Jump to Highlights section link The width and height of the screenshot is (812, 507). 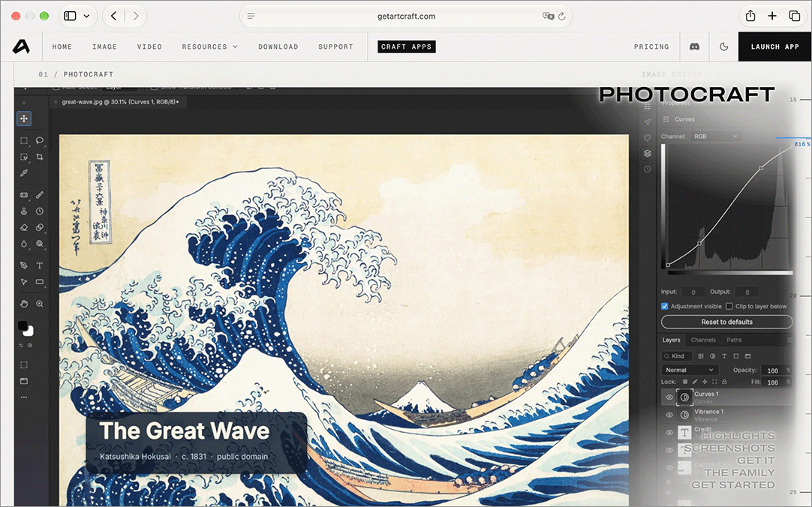[x=738, y=436]
